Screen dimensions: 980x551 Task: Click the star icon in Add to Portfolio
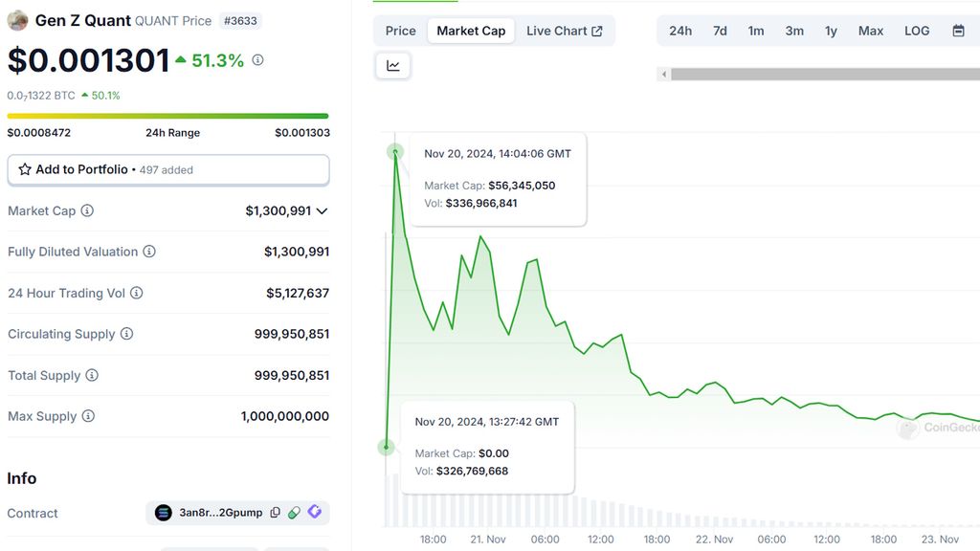click(x=24, y=169)
